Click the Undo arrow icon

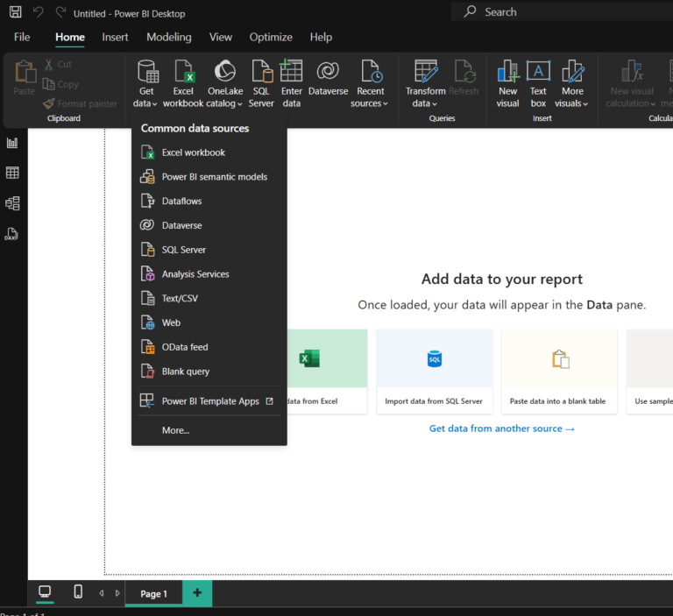tap(39, 12)
